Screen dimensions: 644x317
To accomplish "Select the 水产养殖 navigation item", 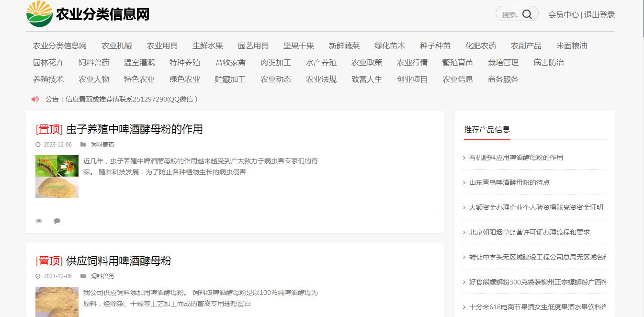I will 321,62.
